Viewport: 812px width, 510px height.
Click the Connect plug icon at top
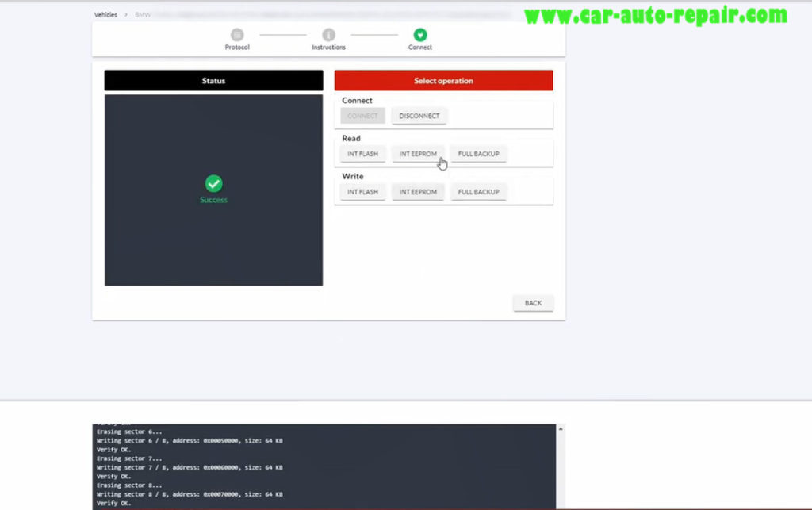(419, 36)
